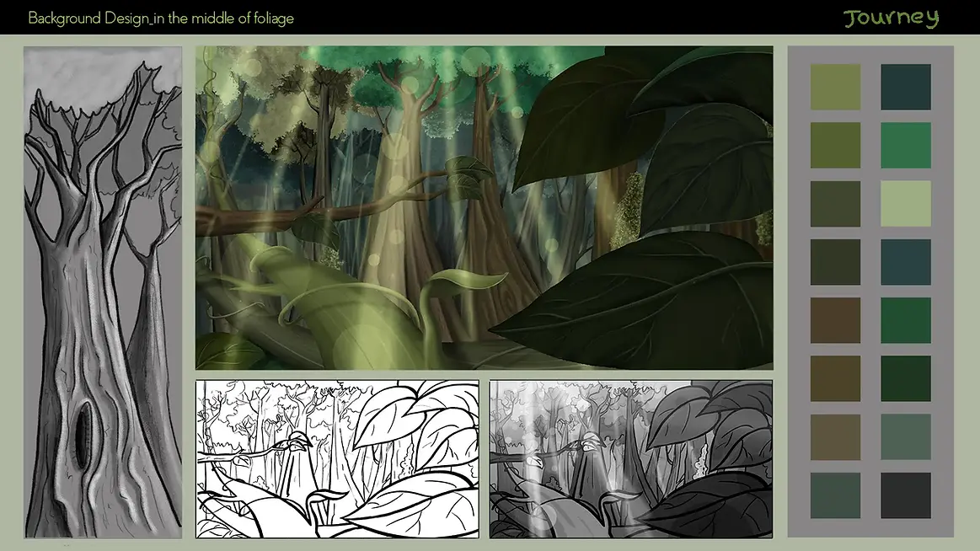The width and height of the screenshot is (980, 551).
Task: Choose the dark brown swatch, left column fifth
Action: point(835,320)
